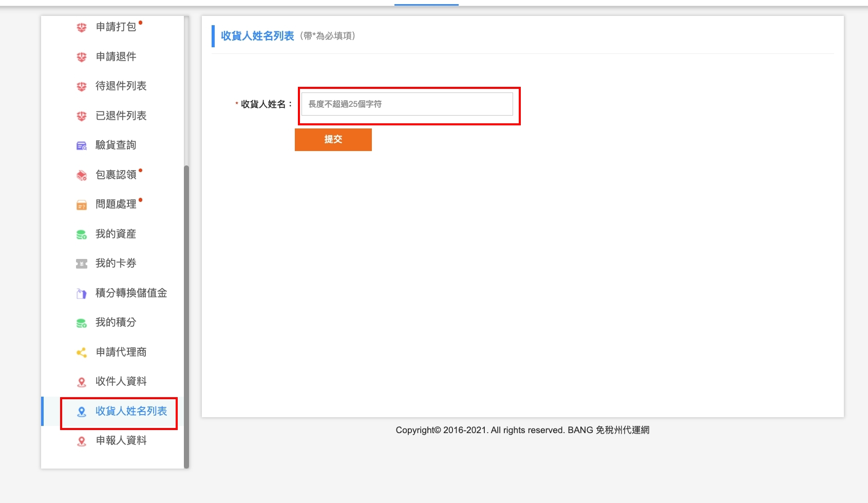Click the 我的資產 coins icon
This screenshot has height=503, width=868.
82,235
